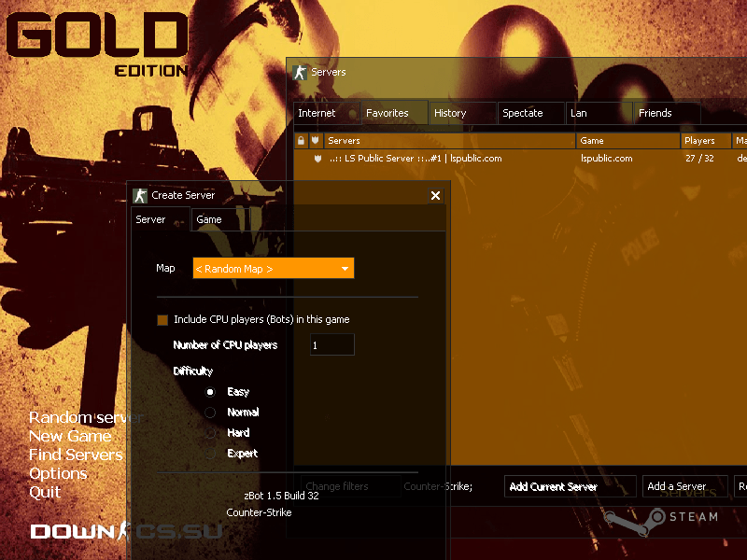
Task: Open the History tab in Servers window
Action: pyautogui.click(x=462, y=113)
